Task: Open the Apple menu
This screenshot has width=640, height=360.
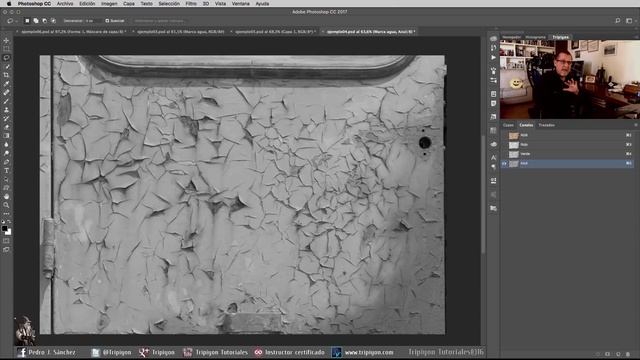Action: click(9, 3)
